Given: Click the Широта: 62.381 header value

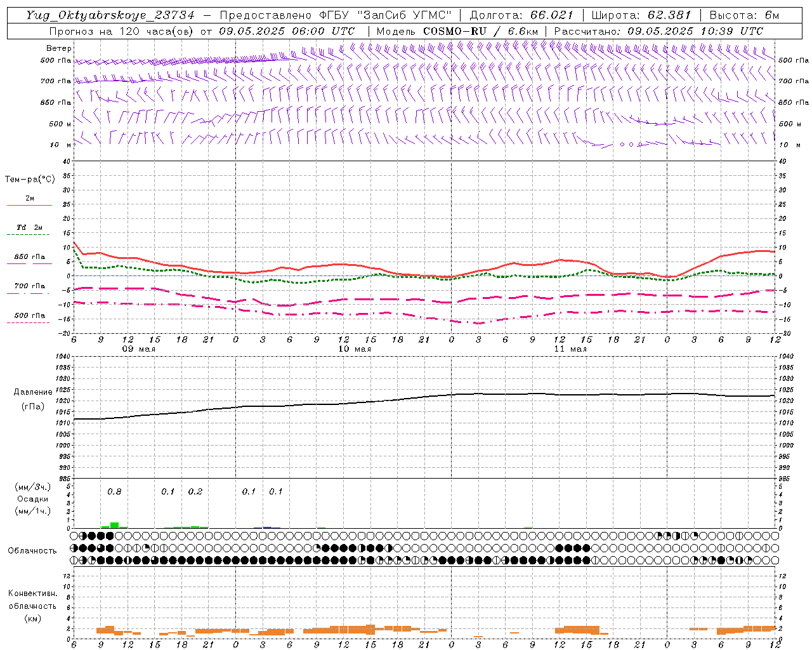Looking at the screenshot, I should (x=641, y=16).
